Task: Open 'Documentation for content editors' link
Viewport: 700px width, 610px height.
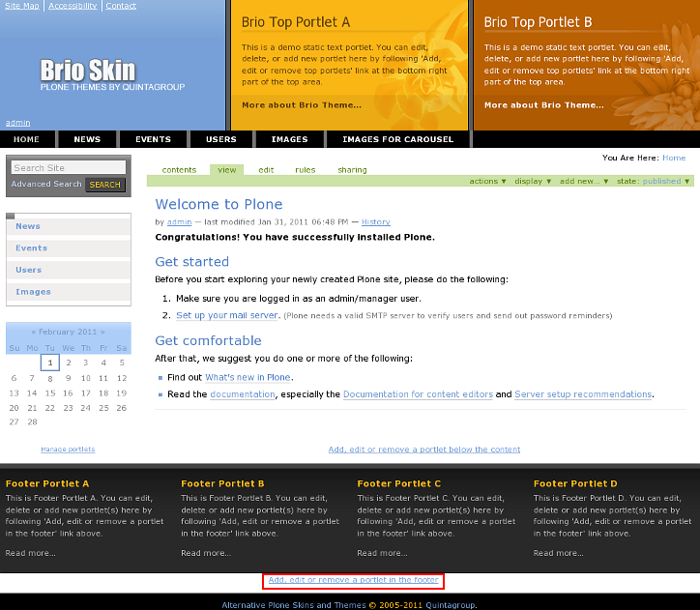Action: coord(418,394)
